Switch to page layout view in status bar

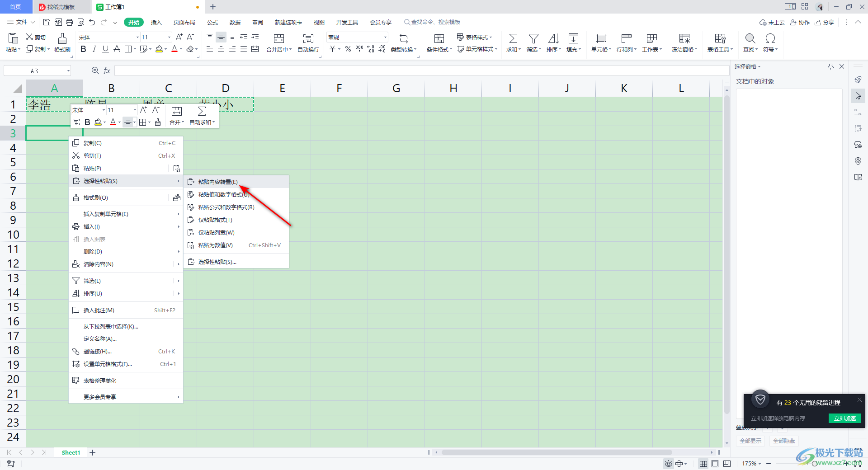(x=715, y=463)
